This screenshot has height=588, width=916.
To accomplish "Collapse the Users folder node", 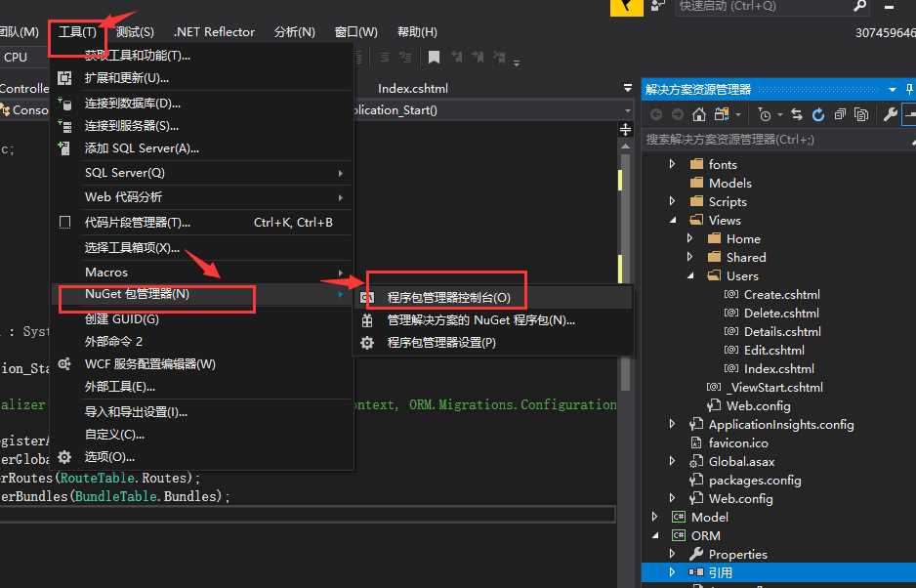I will (690, 275).
